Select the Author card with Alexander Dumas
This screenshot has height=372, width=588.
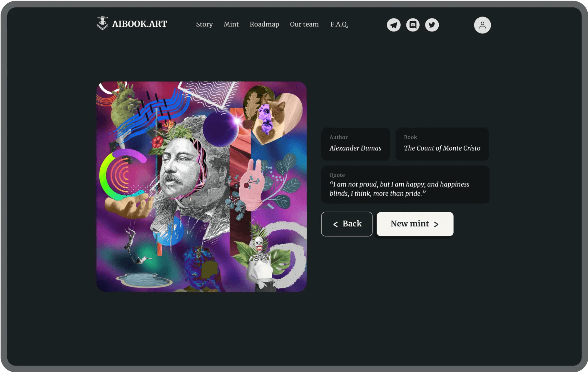click(355, 144)
